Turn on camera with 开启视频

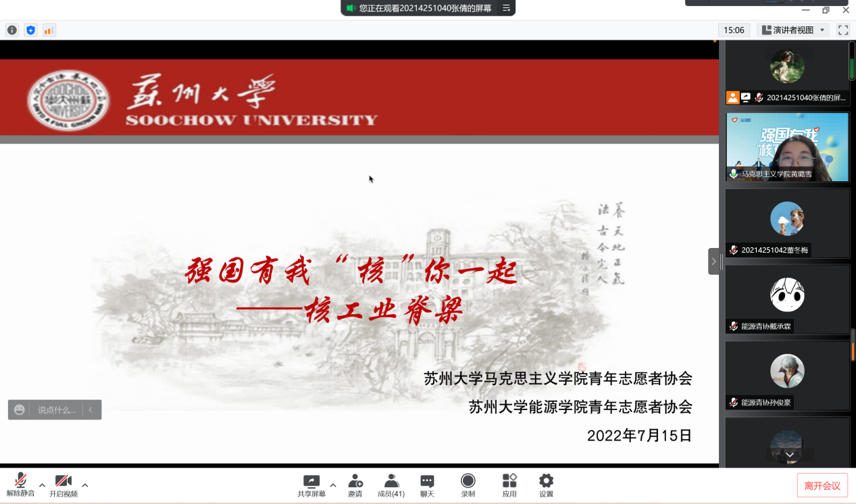(x=64, y=485)
